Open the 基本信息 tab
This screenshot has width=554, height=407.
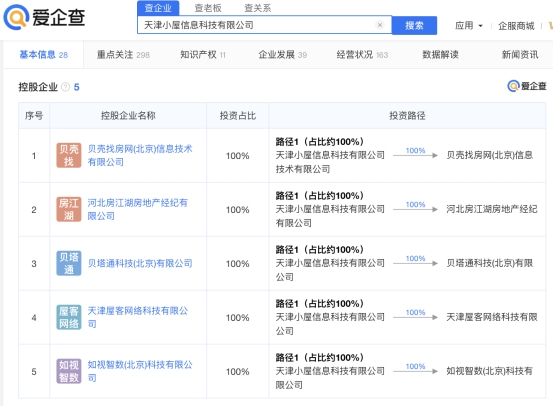43,54
